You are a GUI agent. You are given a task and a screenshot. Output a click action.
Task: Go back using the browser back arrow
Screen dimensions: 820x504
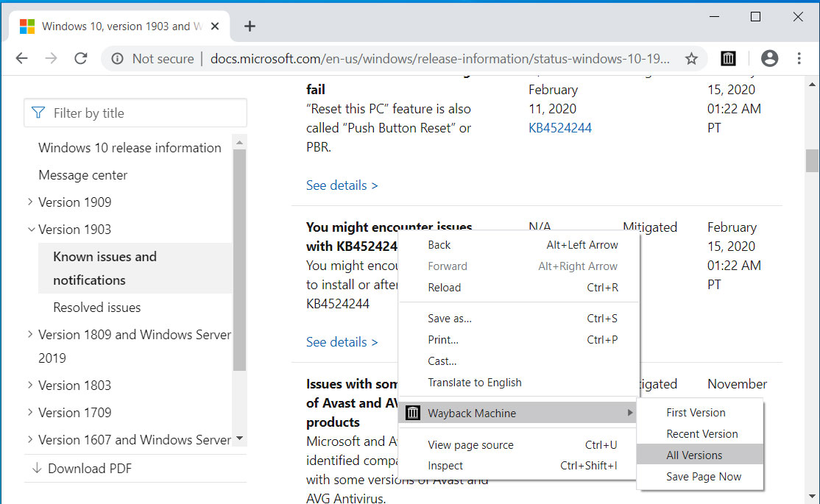[21, 58]
